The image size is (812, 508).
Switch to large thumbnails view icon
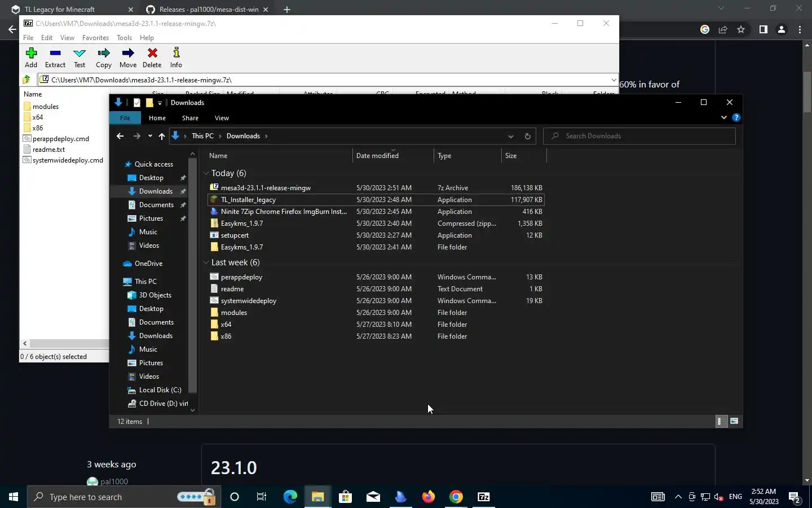click(734, 421)
